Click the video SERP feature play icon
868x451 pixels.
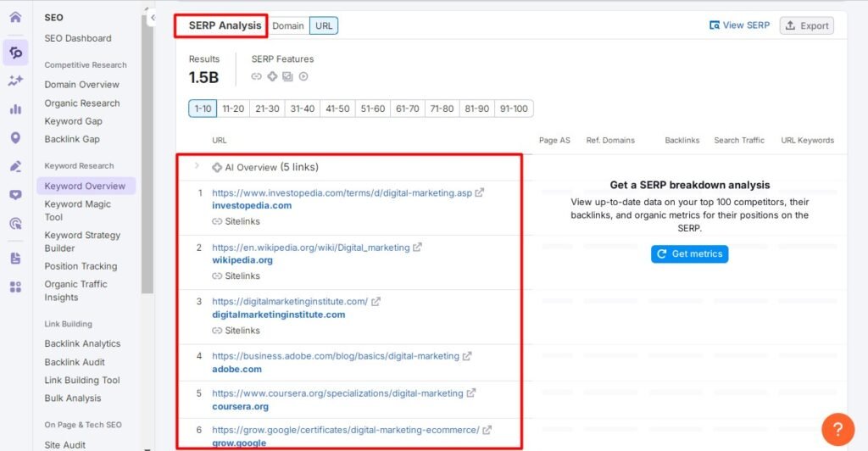pyautogui.click(x=303, y=76)
